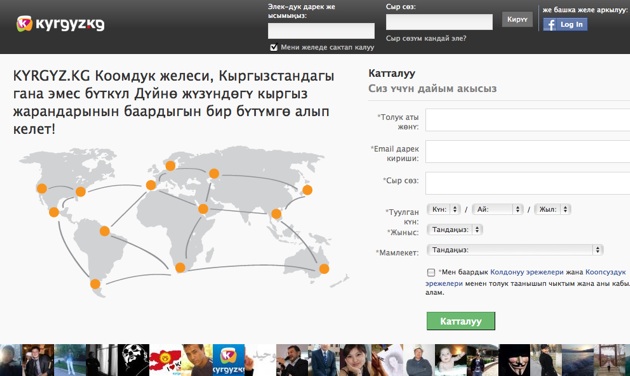The height and width of the screenshot is (376, 630).
Task: Open the Колдонуу эрежелери link
Action: pos(527,272)
